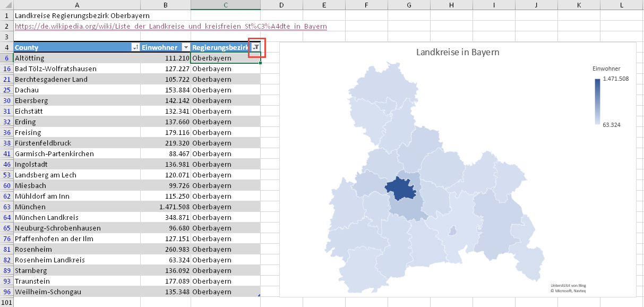This screenshot has width=644, height=307.
Task: Select row header 96
Action: (x=7, y=292)
